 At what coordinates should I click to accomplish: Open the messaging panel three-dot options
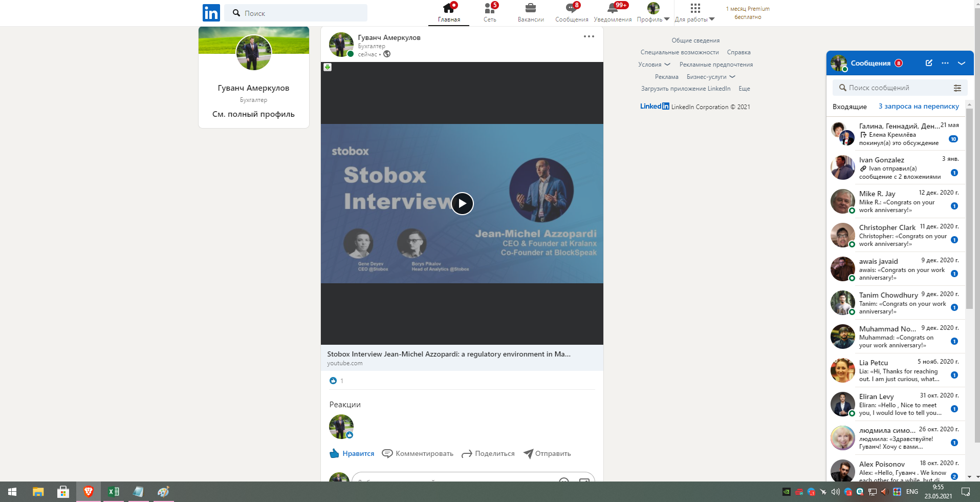tap(945, 63)
